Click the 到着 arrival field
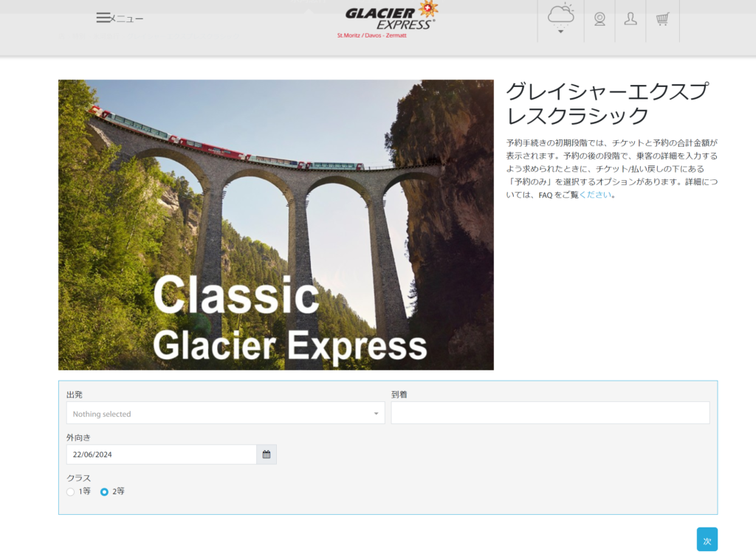 tap(550, 413)
